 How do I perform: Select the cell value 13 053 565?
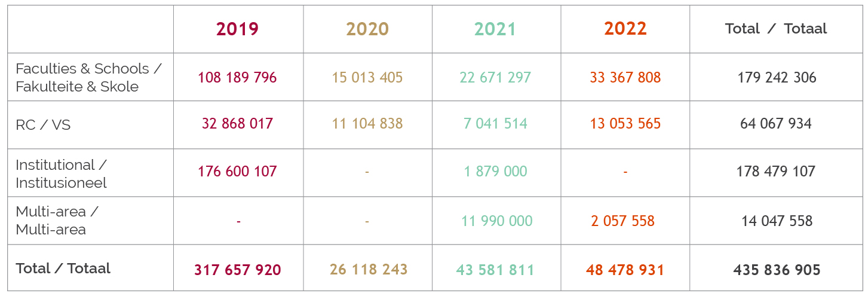tap(625, 124)
